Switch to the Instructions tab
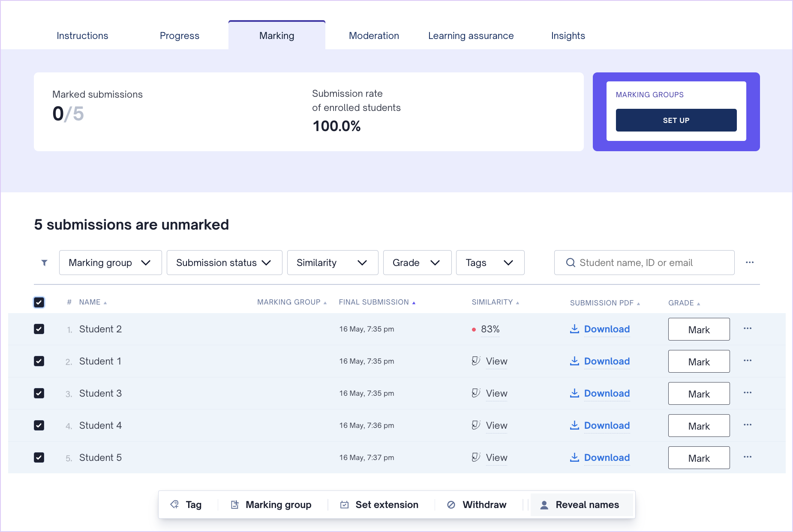793x532 pixels. 82,36
